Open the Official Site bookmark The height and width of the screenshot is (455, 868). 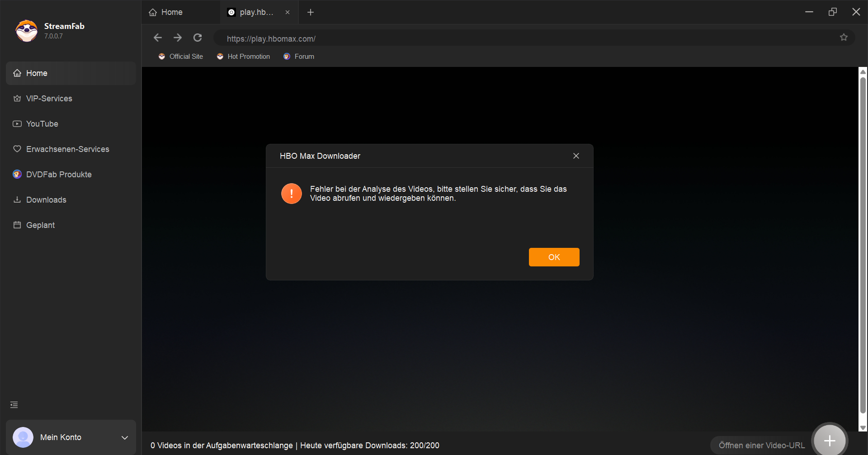click(x=181, y=57)
